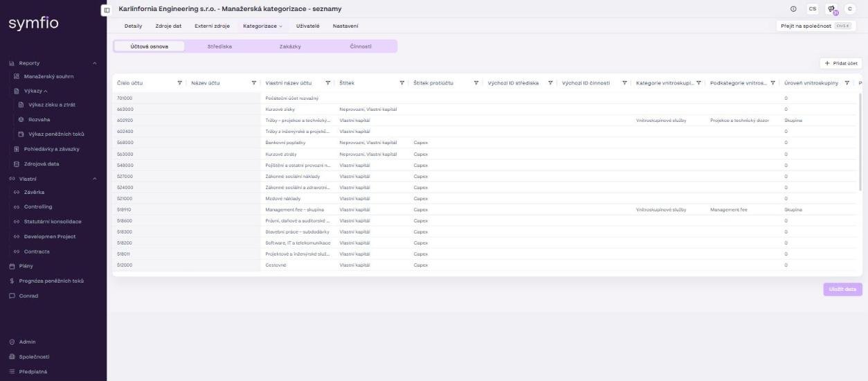
Task: Click the Admin shield icon
Action: click(x=12, y=342)
